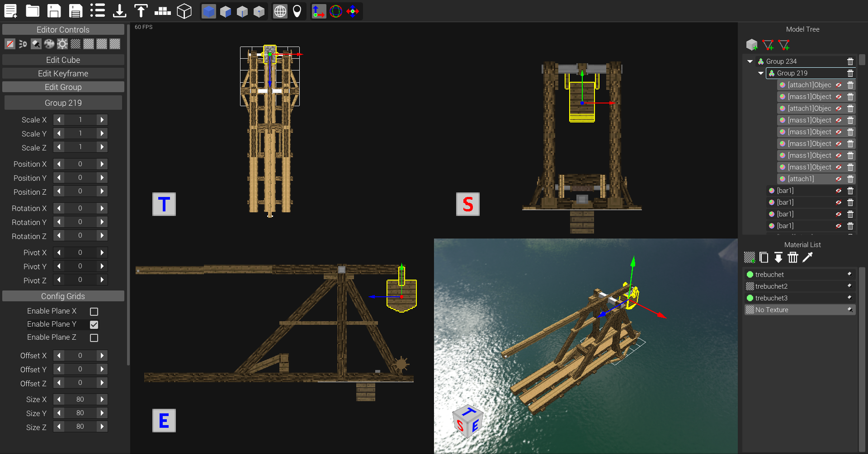
Task: Click the Size X value field
Action: (80, 399)
